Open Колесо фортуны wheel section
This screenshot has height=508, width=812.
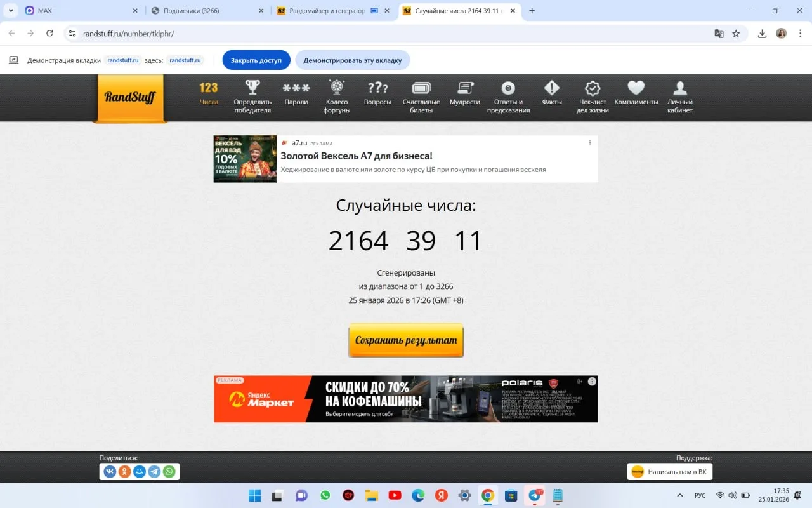pyautogui.click(x=336, y=97)
